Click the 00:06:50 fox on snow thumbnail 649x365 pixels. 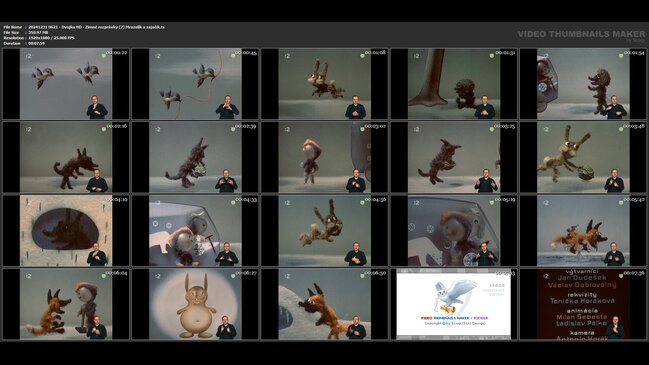[324, 304]
